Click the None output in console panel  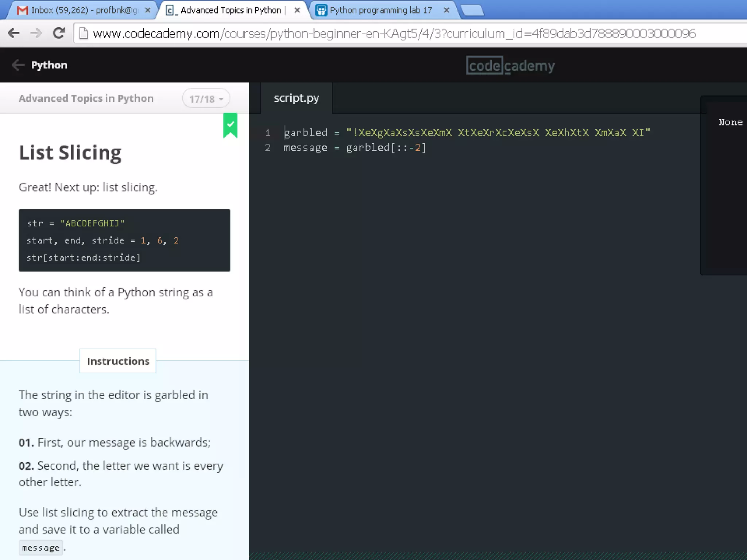tap(730, 122)
